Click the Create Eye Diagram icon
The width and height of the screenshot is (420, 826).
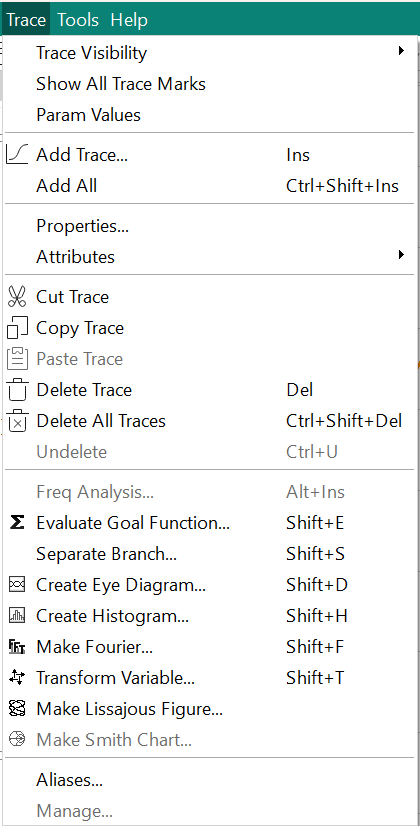point(17,585)
